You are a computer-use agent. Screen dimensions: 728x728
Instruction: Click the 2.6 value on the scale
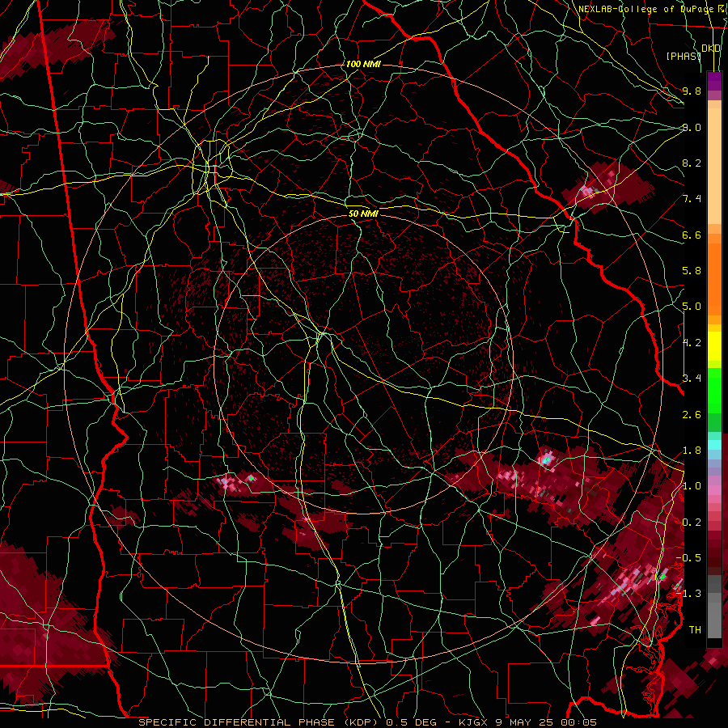(x=692, y=415)
